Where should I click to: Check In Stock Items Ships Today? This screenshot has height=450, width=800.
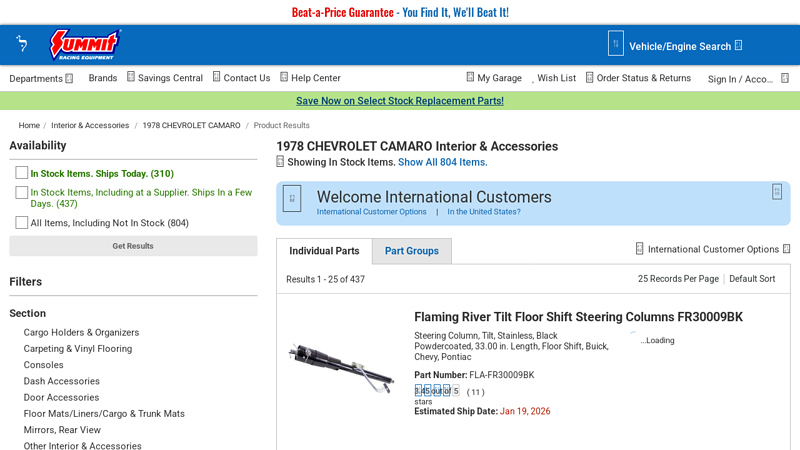click(22, 173)
